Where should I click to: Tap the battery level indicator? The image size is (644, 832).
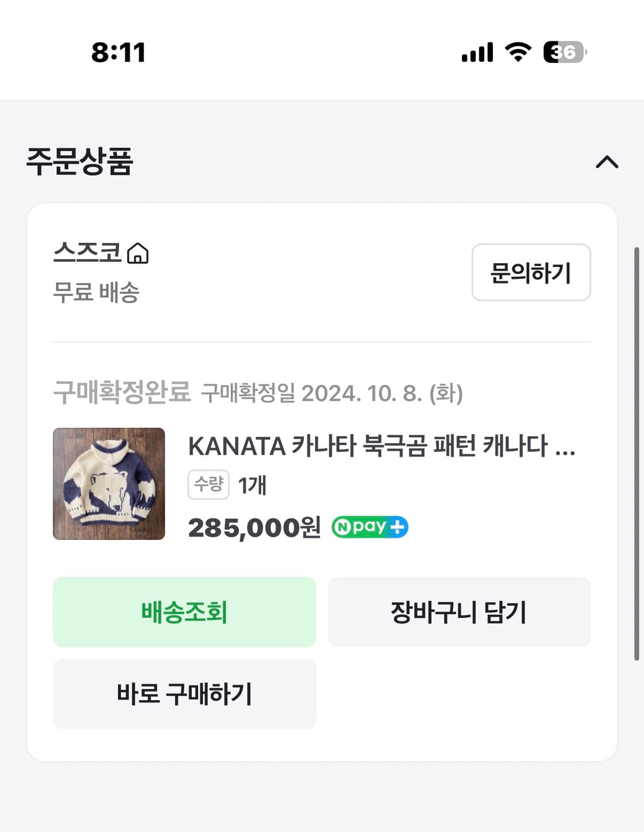[x=564, y=52]
